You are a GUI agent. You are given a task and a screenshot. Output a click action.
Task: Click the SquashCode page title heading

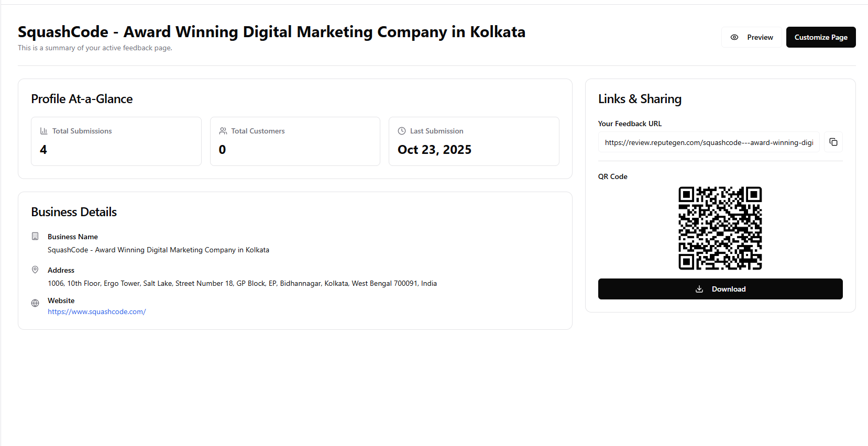point(271,32)
